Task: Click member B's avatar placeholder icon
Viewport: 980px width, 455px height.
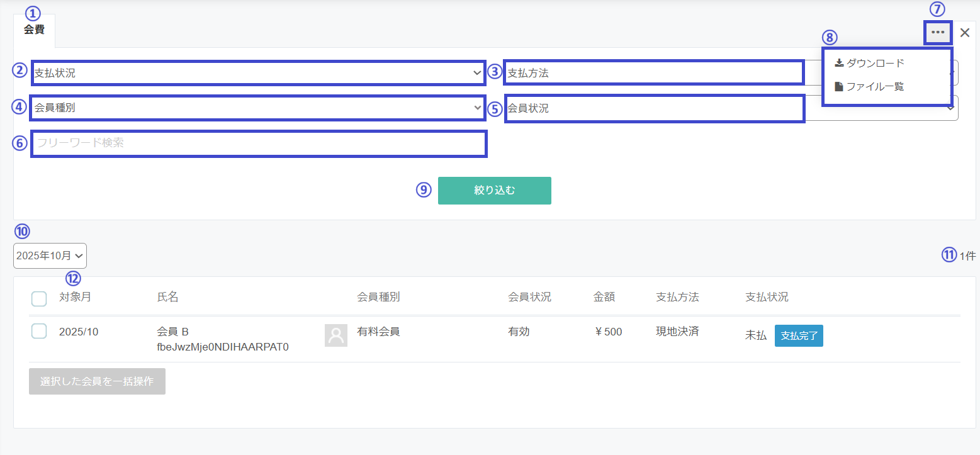Action: tap(336, 335)
